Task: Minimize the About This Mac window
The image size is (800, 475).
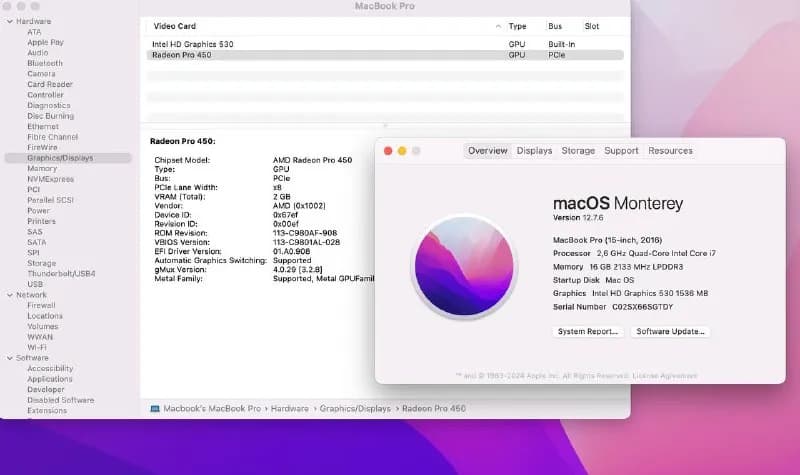Action: pos(402,151)
